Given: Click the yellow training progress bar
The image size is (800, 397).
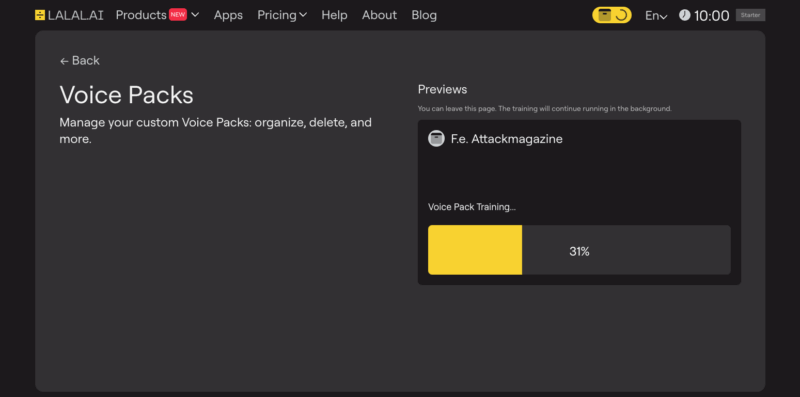Looking at the screenshot, I should coord(579,250).
